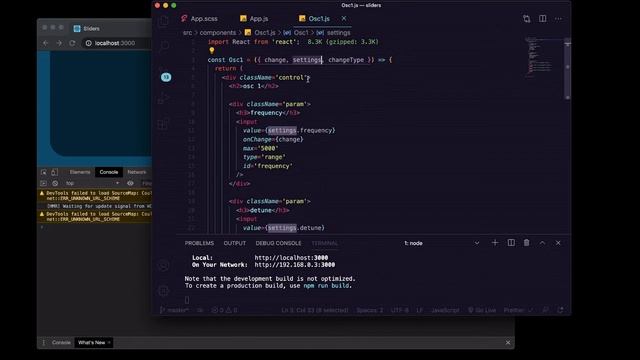Open the DevTools Network tab

[136, 172]
